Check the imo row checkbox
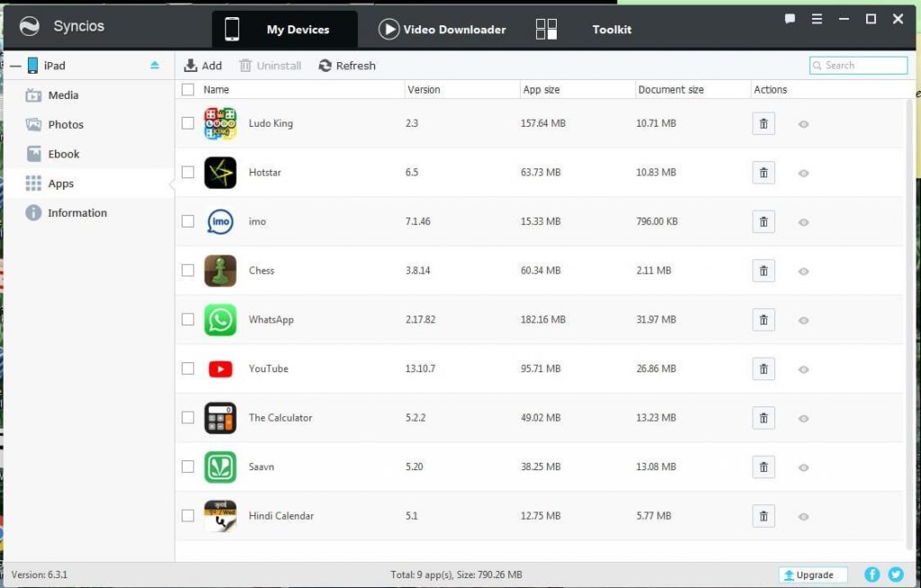921x588 pixels. click(x=188, y=221)
